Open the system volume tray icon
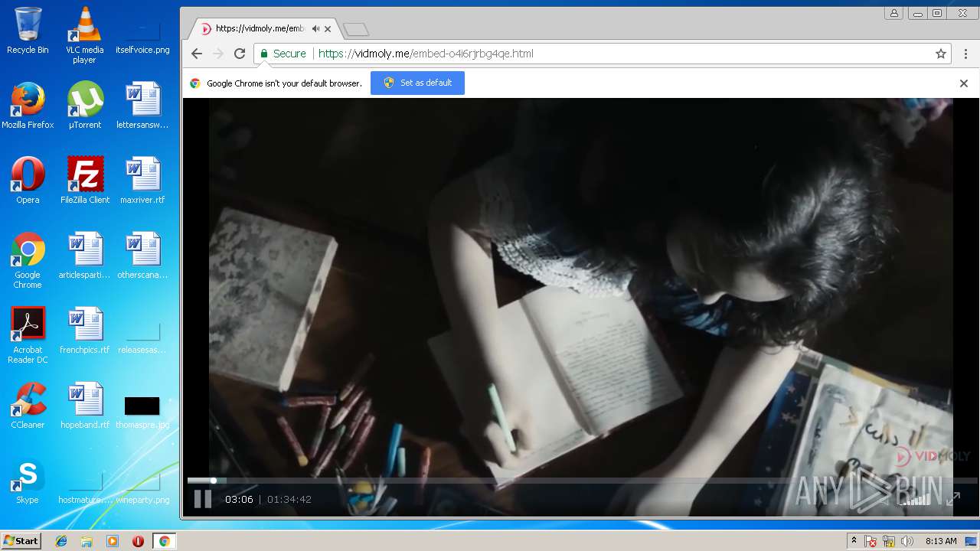This screenshot has width=980, height=551. pos(907,541)
